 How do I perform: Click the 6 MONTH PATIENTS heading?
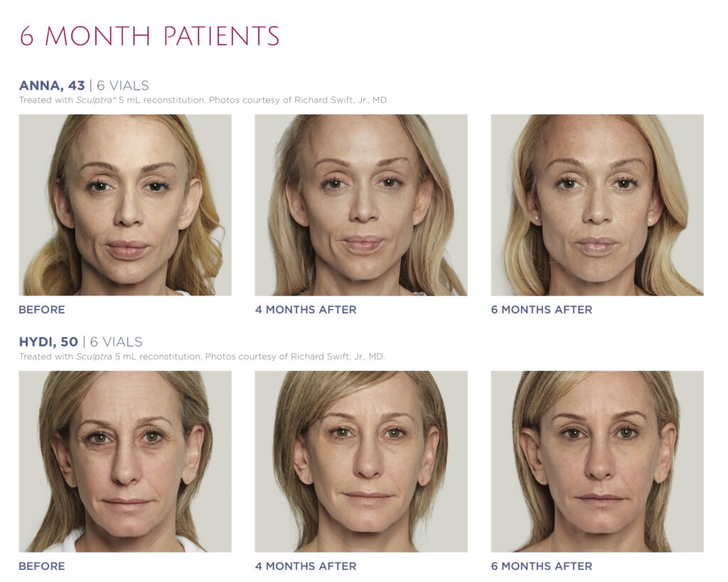149,36
